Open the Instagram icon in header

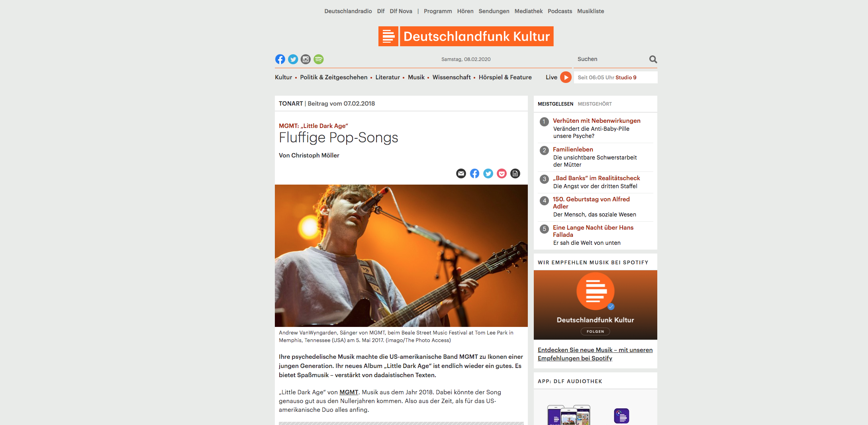tap(306, 59)
